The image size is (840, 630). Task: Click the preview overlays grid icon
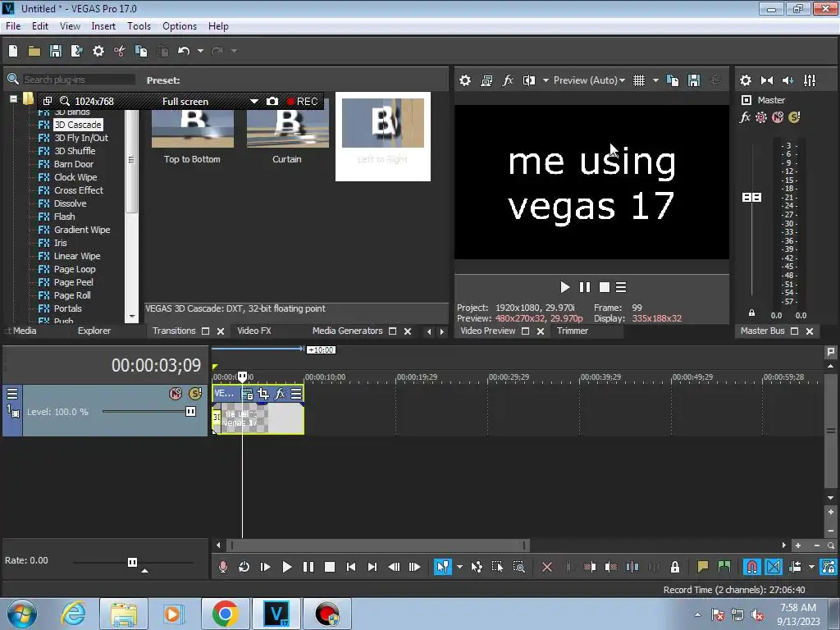point(638,80)
